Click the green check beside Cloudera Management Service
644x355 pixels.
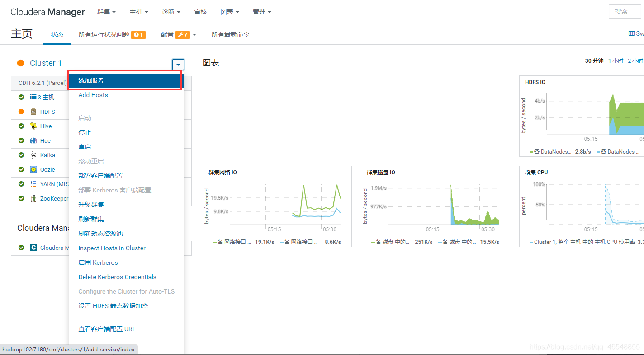click(x=21, y=248)
